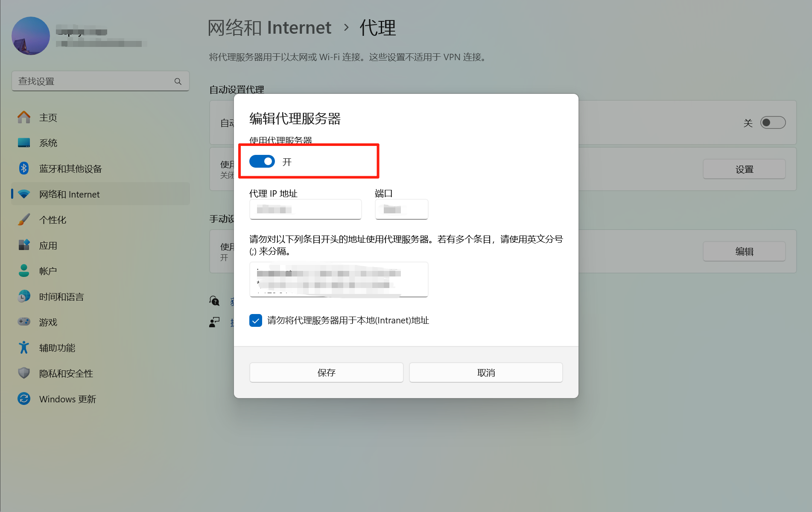
Task: Click the get help icon below manual settings
Action: [214, 301]
